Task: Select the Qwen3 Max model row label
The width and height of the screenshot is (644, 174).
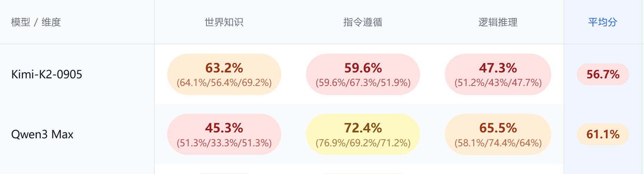Action: coord(42,134)
